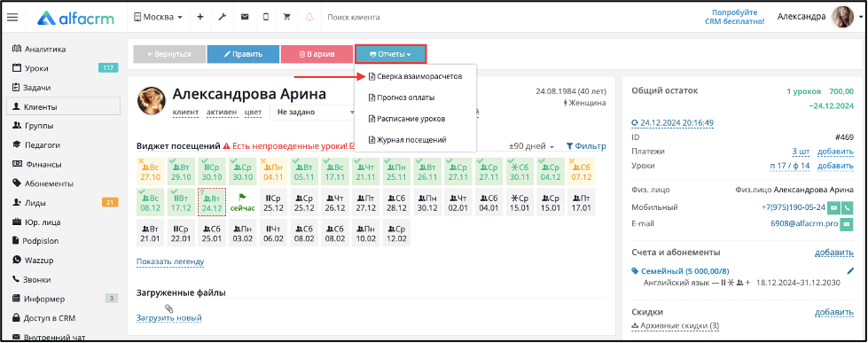Click добавить next to Счета и абонементы
This screenshot has width=868, height=343.
(x=834, y=253)
